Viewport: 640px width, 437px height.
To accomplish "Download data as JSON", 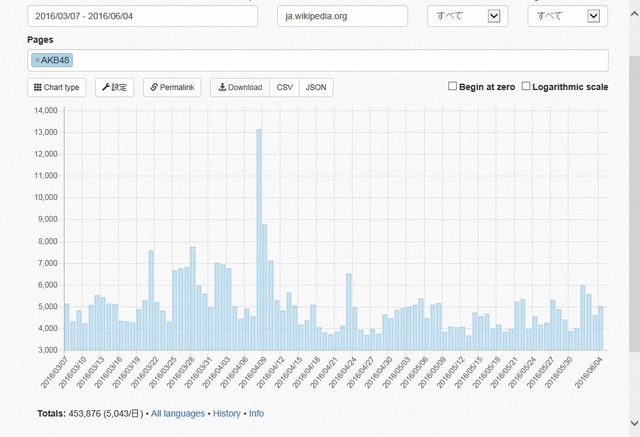I will point(316,87).
